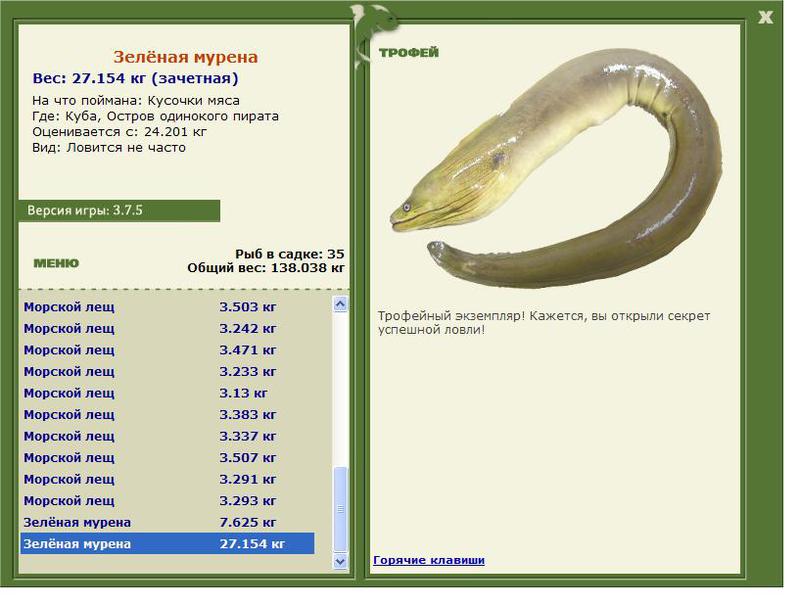Click the Вид: Ловится не часто line
Viewport: 800px width, 605px height.
coord(109,148)
